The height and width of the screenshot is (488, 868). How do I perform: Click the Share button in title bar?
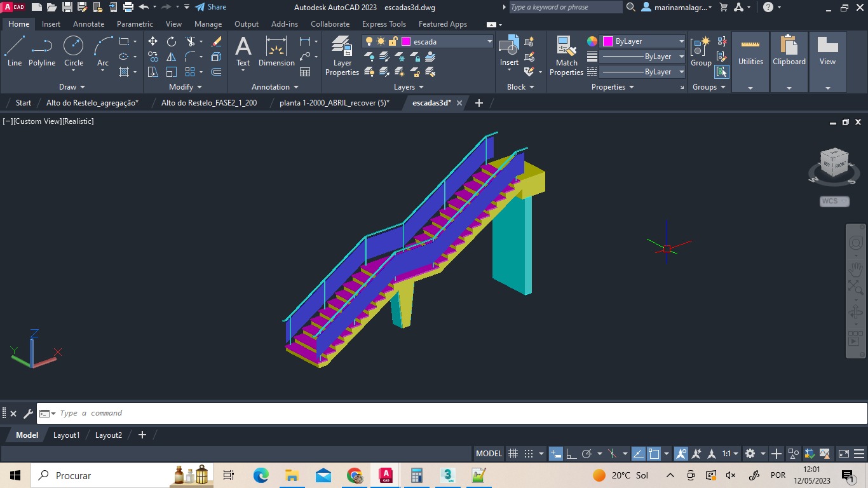(x=210, y=7)
